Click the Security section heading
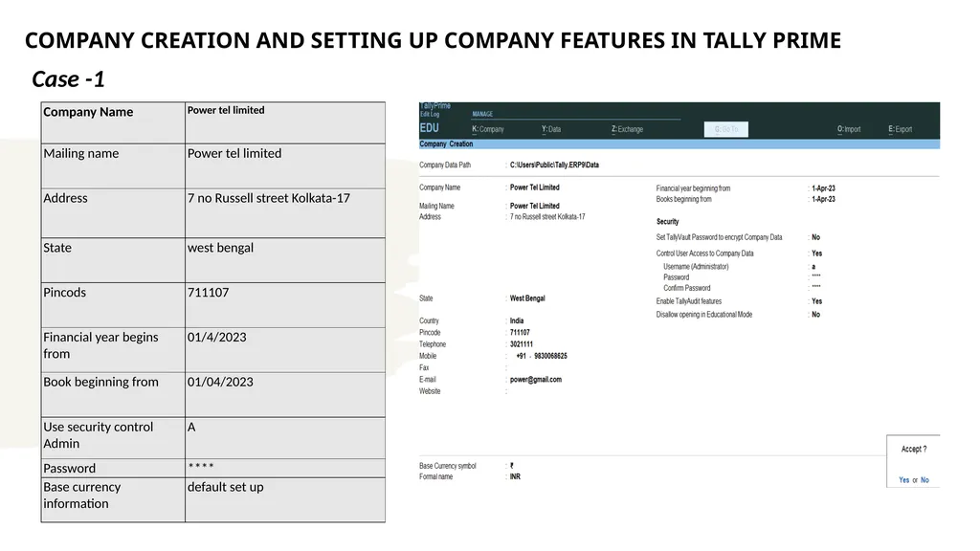Screen dimensions: 980x551 click(x=667, y=222)
